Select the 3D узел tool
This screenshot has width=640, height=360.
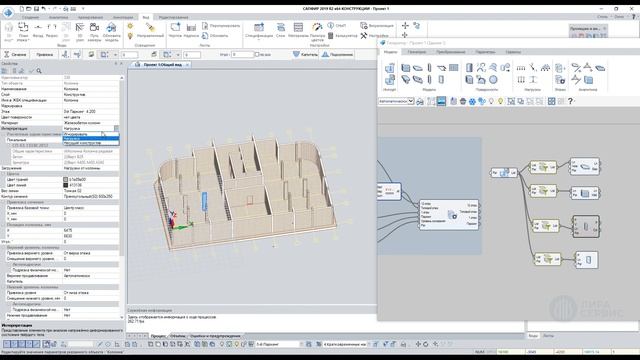click(80, 31)
